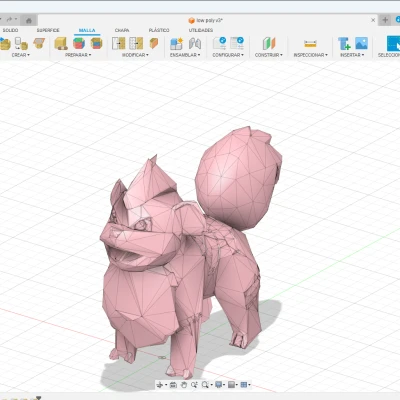Open the PREPARAR dropdown menu
400x400 pixels.
(78, 55)
